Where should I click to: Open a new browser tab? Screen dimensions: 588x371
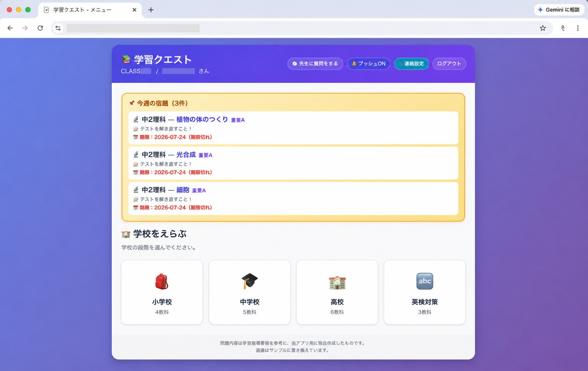151,10
